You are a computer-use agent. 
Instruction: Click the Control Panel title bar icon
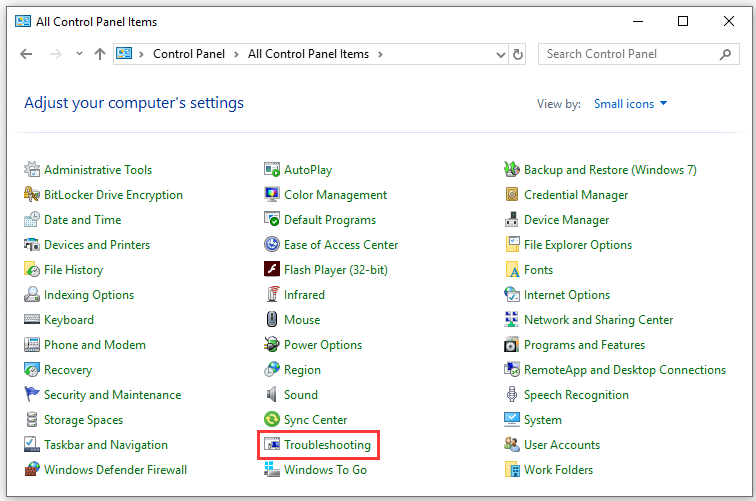coord(23,21)
